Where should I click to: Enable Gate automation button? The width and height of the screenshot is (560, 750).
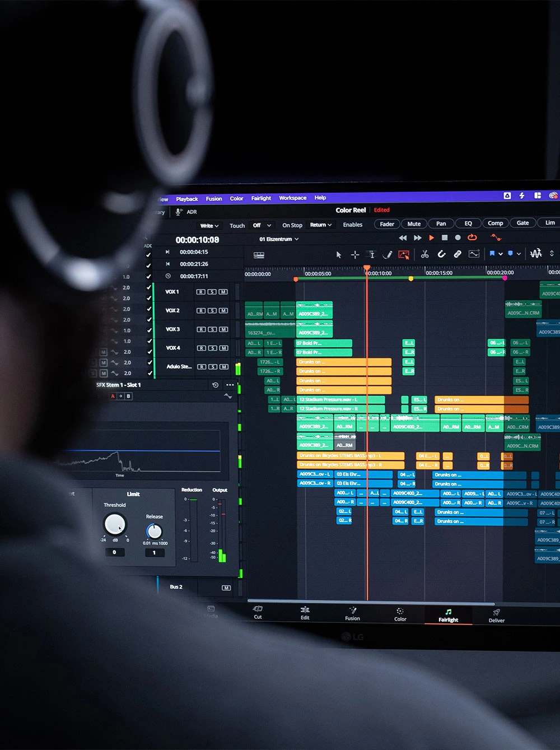(522, 223)
